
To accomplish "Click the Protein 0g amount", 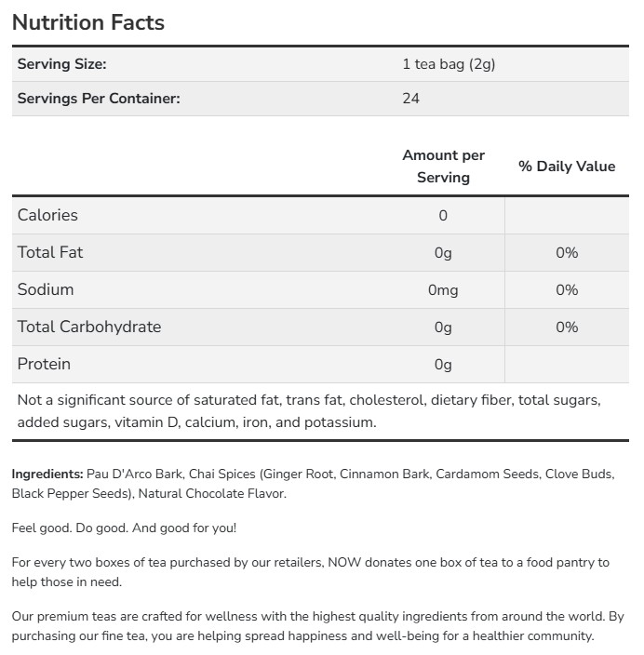I will click(443, 365).
